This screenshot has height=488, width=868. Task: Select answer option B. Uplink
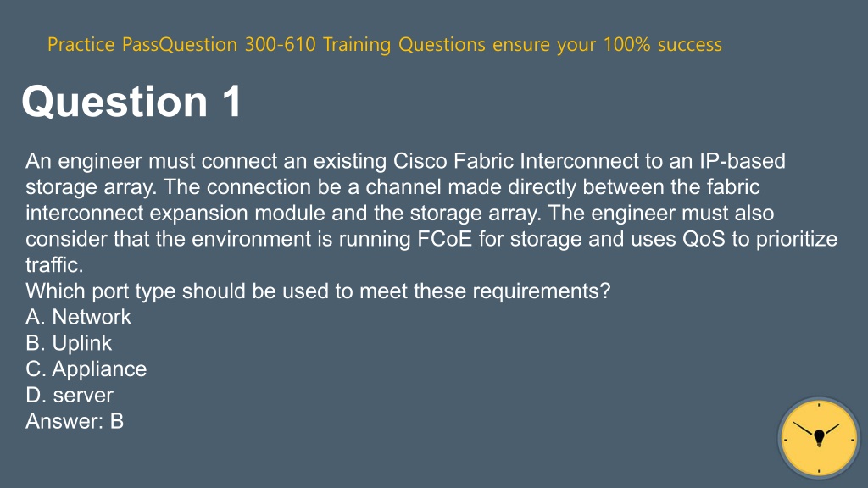click(x=69, y=343)
